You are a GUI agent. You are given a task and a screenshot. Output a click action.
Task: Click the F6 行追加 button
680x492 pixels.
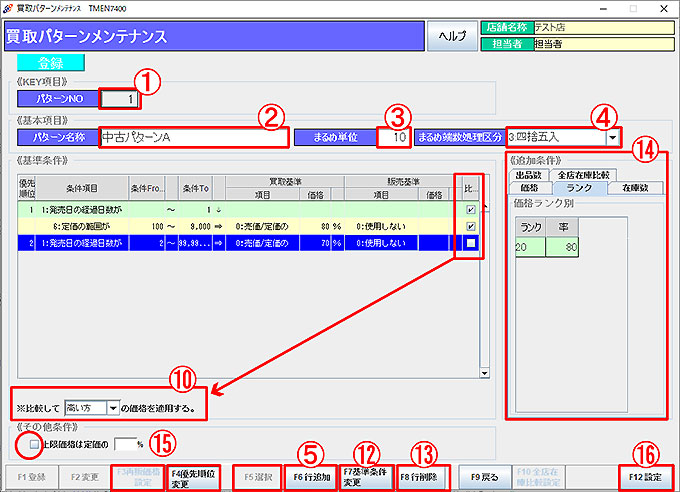tap(311, 477)
